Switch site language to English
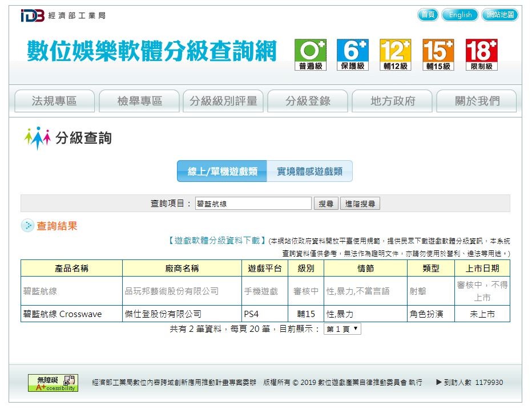This screenshot has height=410, width=532. click(460, 15)
